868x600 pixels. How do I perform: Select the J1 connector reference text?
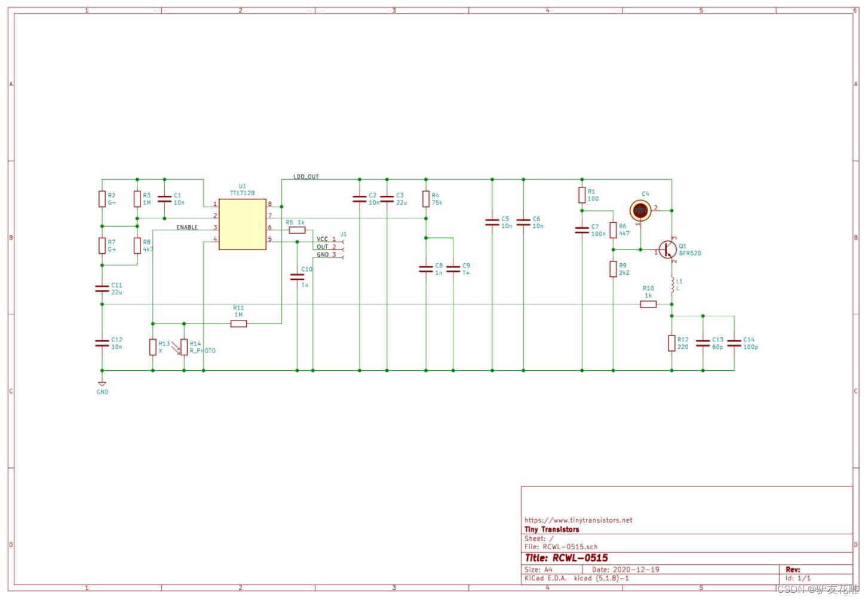(343, 234)
